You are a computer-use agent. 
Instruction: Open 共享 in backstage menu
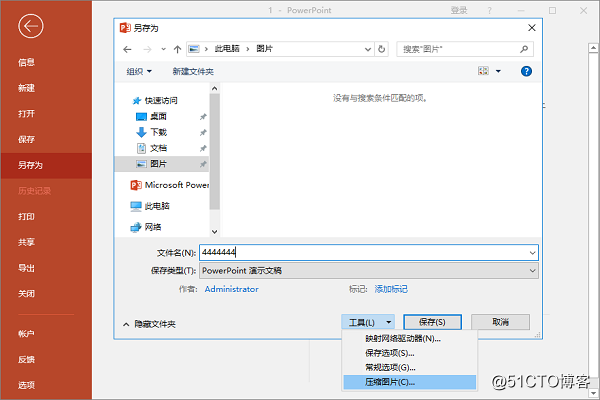[x=26, y=242]
